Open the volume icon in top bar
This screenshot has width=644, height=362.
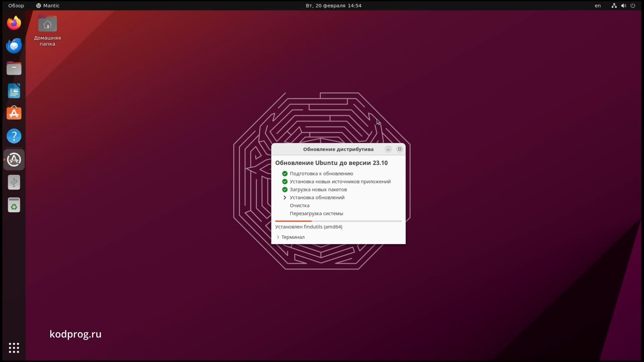tap(624, 6)
